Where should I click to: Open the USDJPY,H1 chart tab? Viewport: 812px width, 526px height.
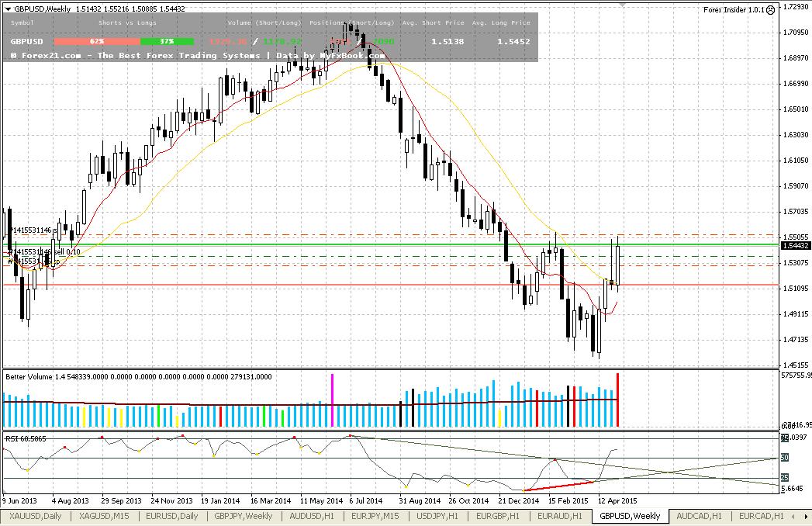click(437, 516)
